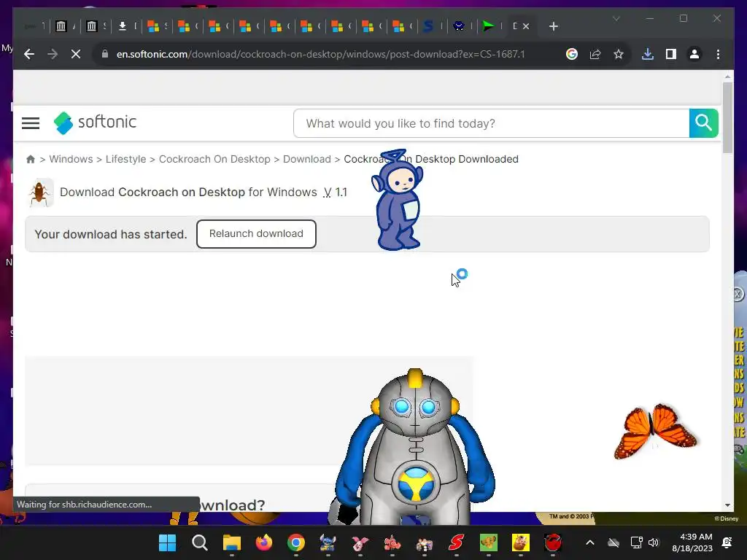
Task: Open the pink Piglet taskbar app
Action: (360, 542)
